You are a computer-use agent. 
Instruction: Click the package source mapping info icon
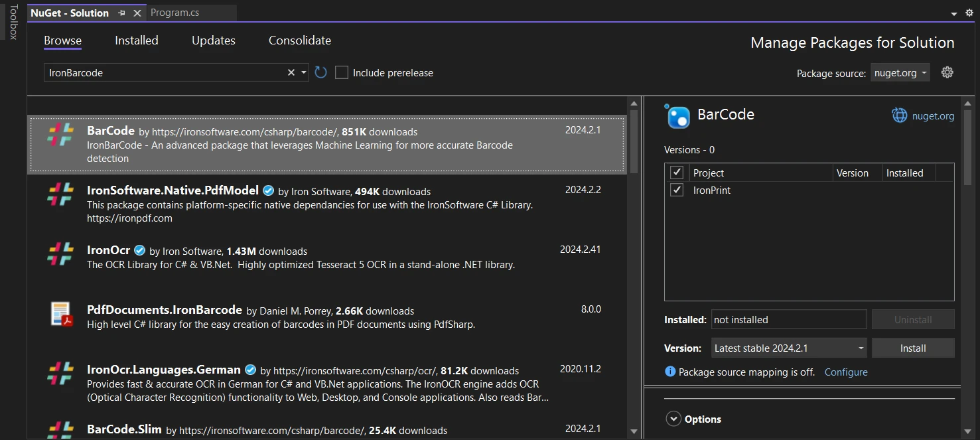[x=670, y=372]
